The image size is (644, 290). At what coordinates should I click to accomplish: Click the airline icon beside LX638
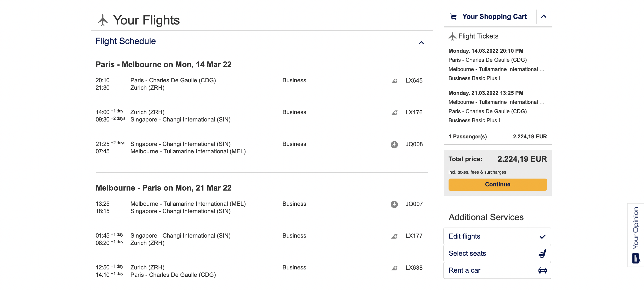[x=394, y=268]
